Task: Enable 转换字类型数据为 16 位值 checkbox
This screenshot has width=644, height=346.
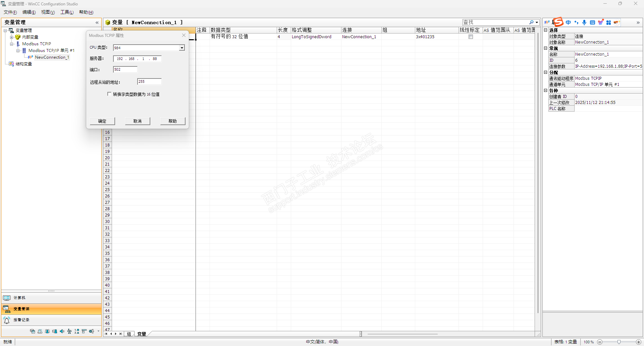Action: click(x=109, y=94)
